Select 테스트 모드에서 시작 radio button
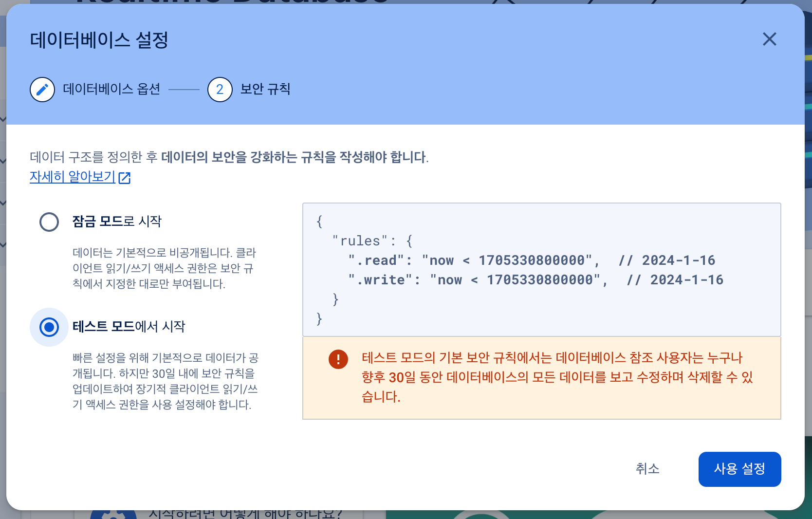Screen dimensions: 812x519 coord(49,327)
